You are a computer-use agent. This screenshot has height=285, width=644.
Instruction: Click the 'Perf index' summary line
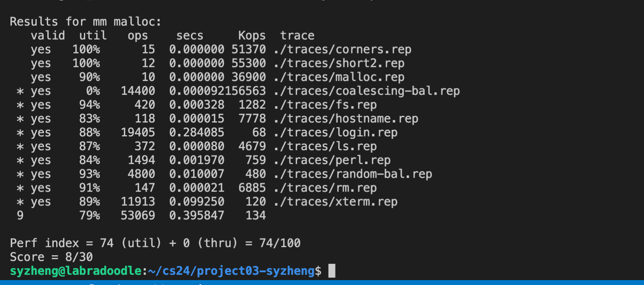(155, 243)
